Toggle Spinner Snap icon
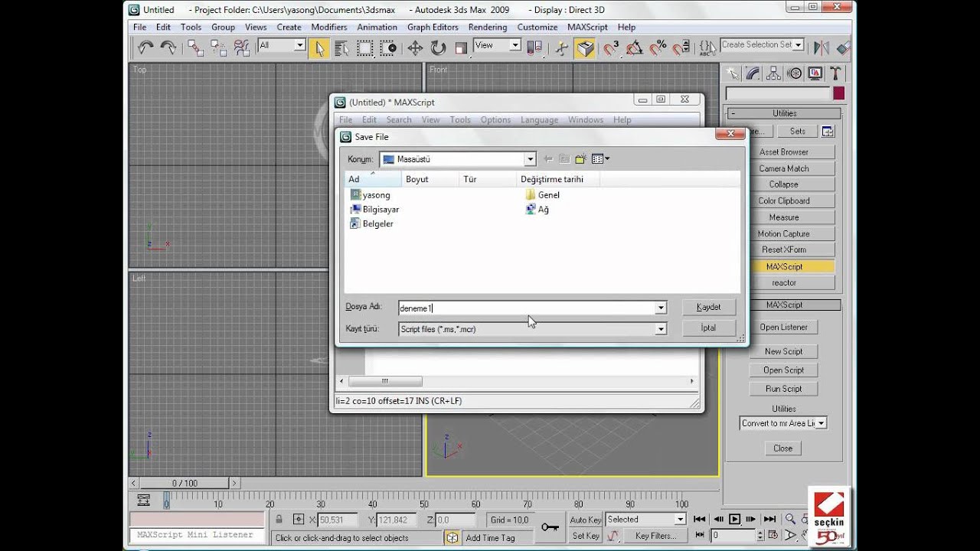 [681, 48]
